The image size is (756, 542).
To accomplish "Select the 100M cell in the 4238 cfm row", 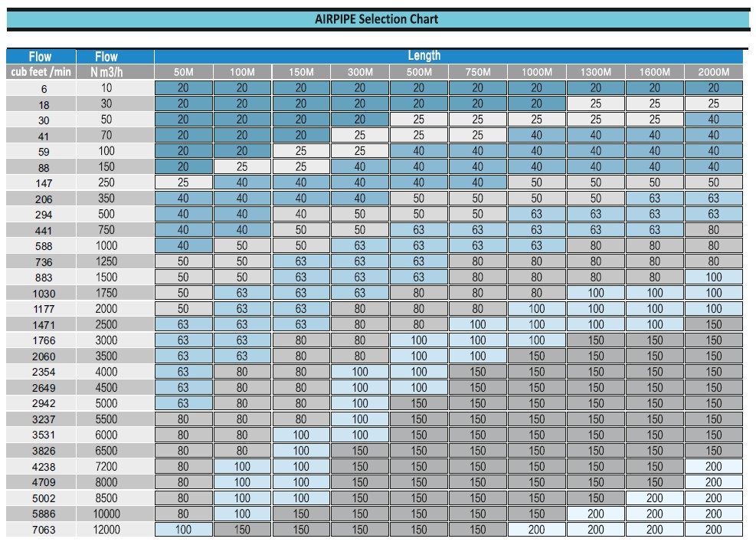I will click(243, 466).
